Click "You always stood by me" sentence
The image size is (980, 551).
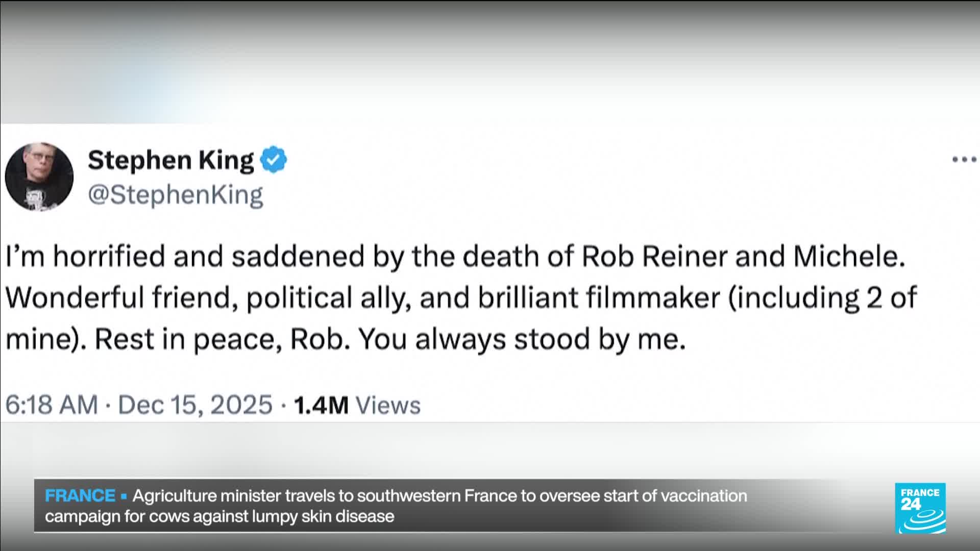pos(522,340)
